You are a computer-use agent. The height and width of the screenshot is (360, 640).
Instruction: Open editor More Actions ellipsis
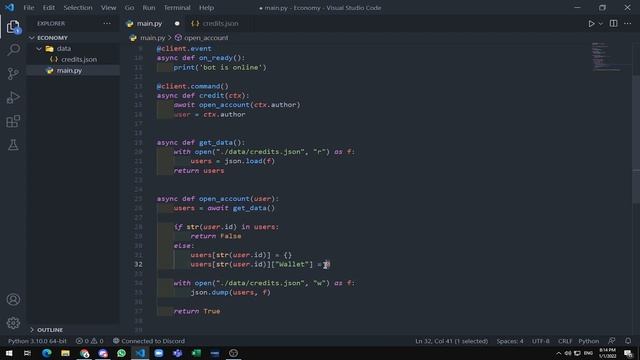coord(627,24)
